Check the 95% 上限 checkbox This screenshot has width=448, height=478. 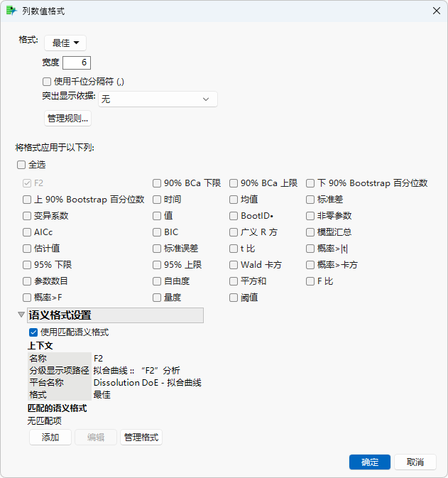(x=157, y=265)
